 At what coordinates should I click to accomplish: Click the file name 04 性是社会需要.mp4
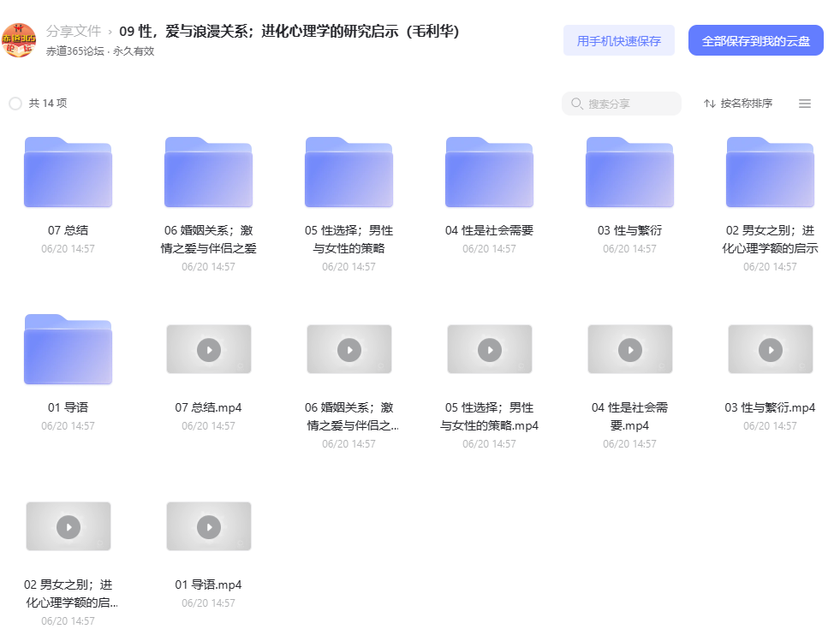pos(629,417)
